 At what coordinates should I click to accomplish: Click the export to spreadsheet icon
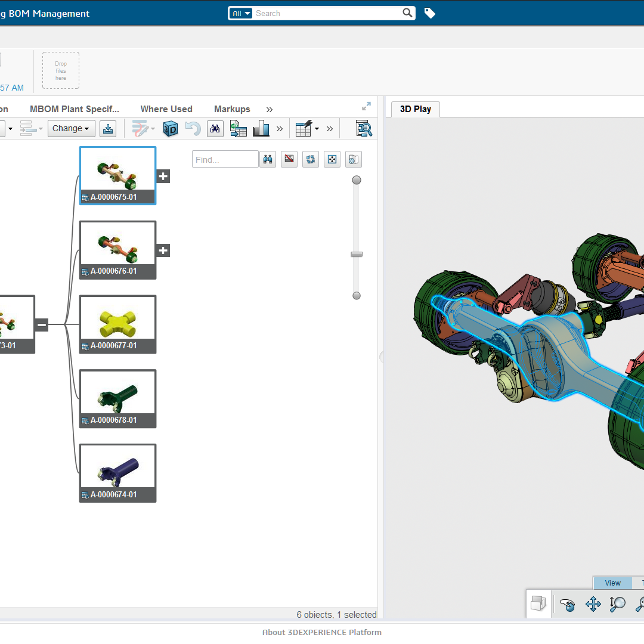point(239,128)
